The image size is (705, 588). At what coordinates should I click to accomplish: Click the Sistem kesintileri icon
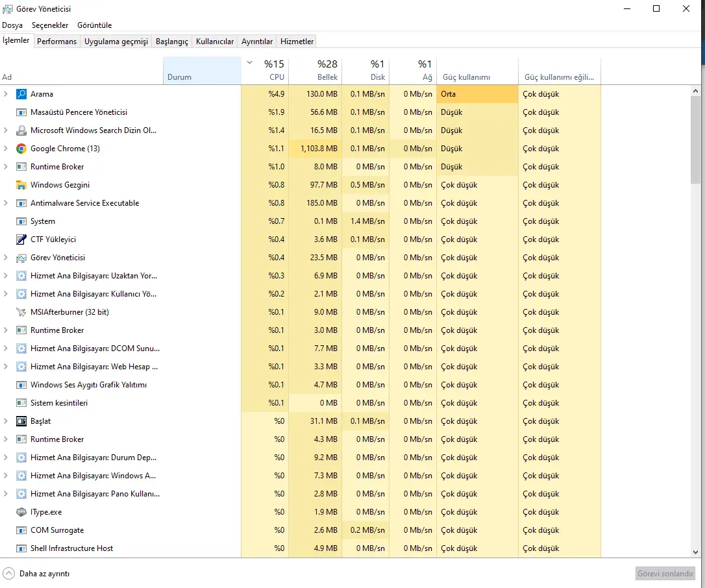pos(21,403)
